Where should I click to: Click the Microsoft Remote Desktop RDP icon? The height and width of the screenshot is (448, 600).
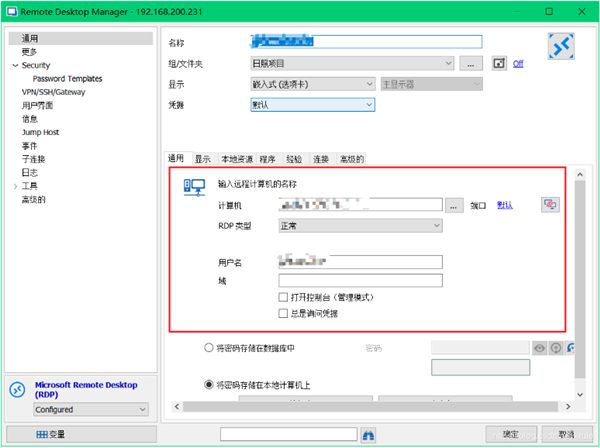[18, 390]
